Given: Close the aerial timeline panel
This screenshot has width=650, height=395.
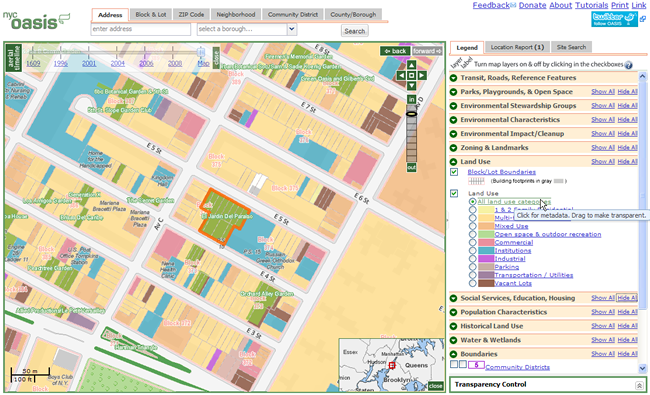Looking at the screenshot, I should coord(216,58).
